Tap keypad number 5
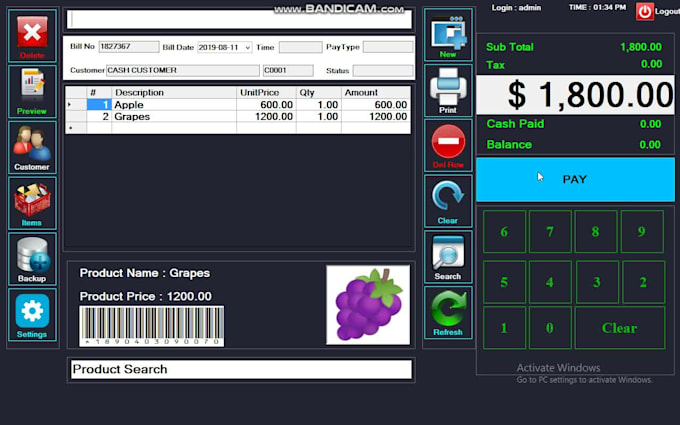This screenshot has height=425, width=680. point(504,282)
